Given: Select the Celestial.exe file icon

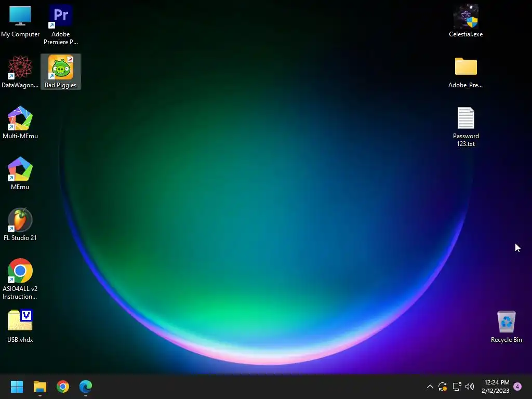Looking at the screenshot, I should point(466,21).
